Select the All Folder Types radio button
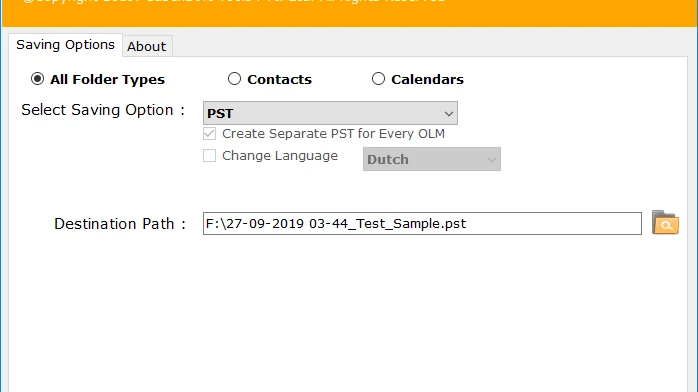698x392 pixels. click(37, 79)
